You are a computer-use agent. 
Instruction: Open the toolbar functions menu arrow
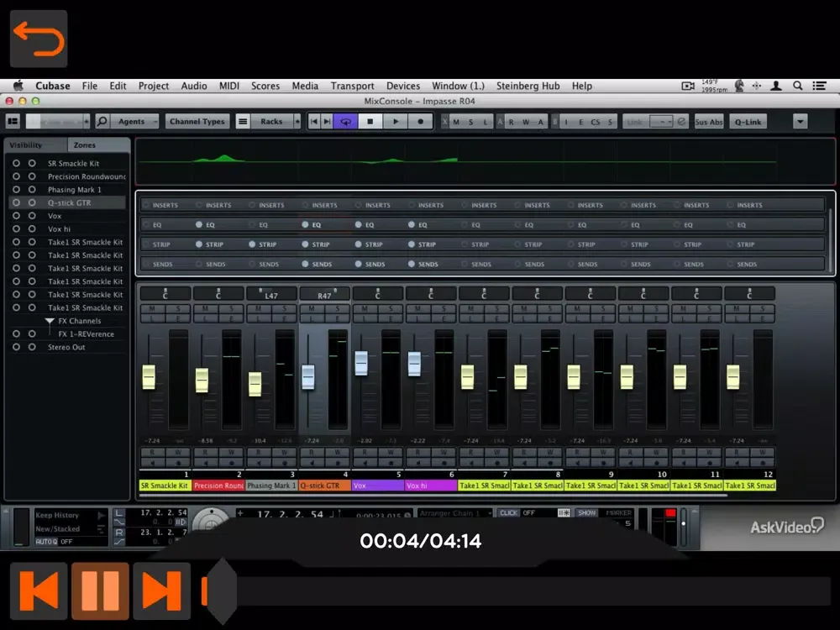coord(801,122)
